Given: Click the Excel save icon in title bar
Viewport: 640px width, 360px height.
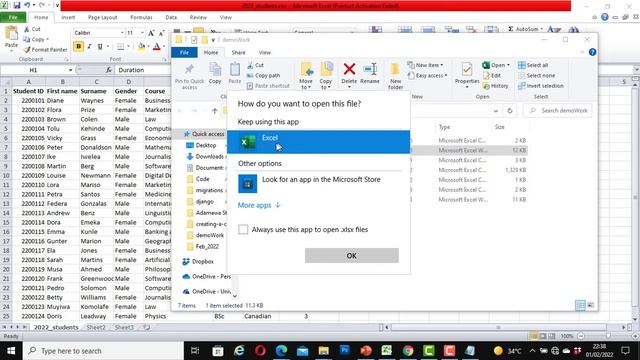Looking at the screenshot, I should (17, 5).
